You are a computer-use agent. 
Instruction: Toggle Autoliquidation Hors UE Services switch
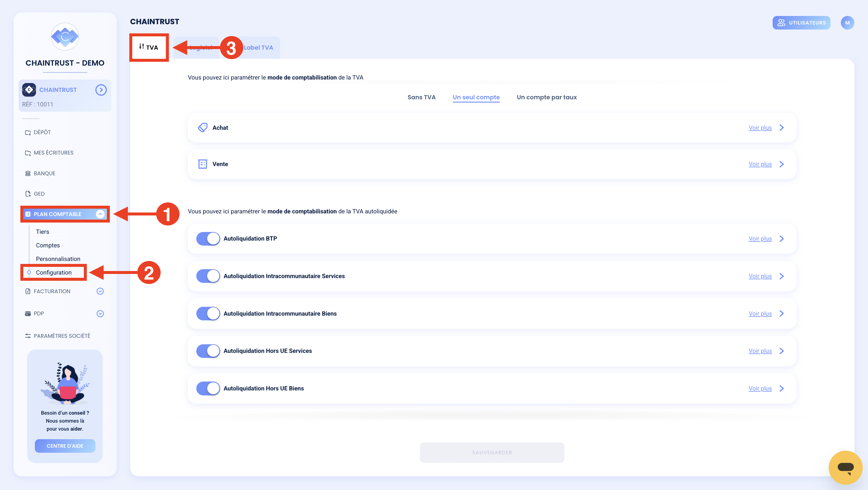[208, 351]
